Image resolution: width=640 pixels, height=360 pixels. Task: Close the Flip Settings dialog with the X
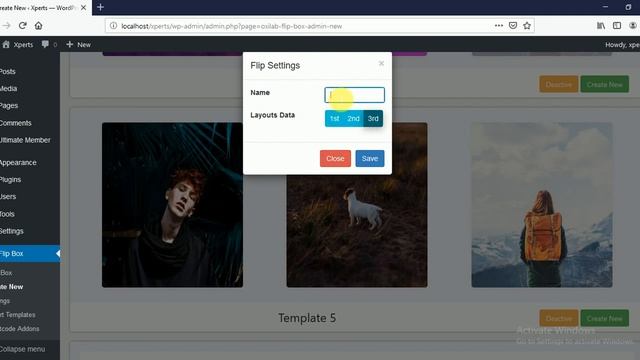coord(381,63)
